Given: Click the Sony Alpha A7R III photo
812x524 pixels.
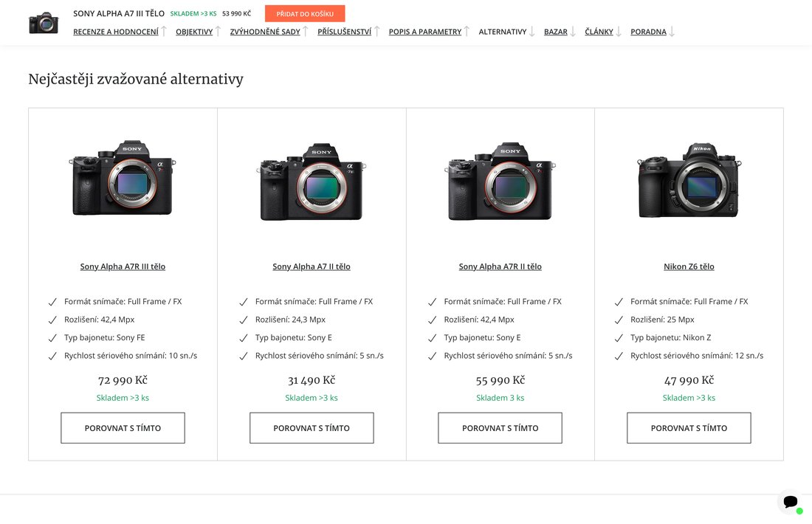Looking at the screenshot, I should (x=123, y=179).
